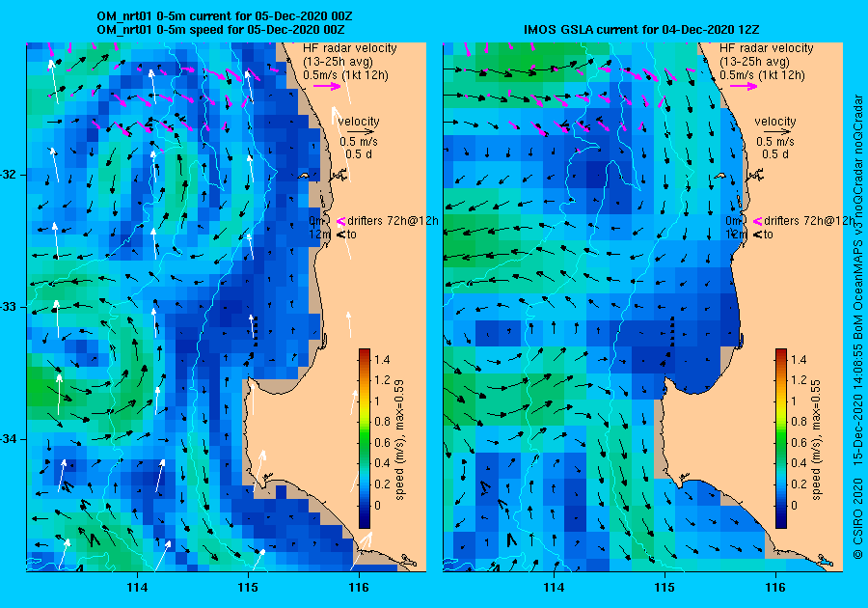
Task: Click the magenta 0m drifter marker in OM_nrt01 map
Action: 340,221
